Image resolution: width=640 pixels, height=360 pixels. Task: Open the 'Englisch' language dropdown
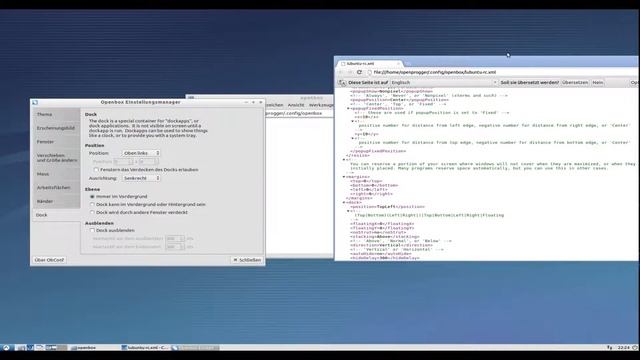[x=444, y=82]
